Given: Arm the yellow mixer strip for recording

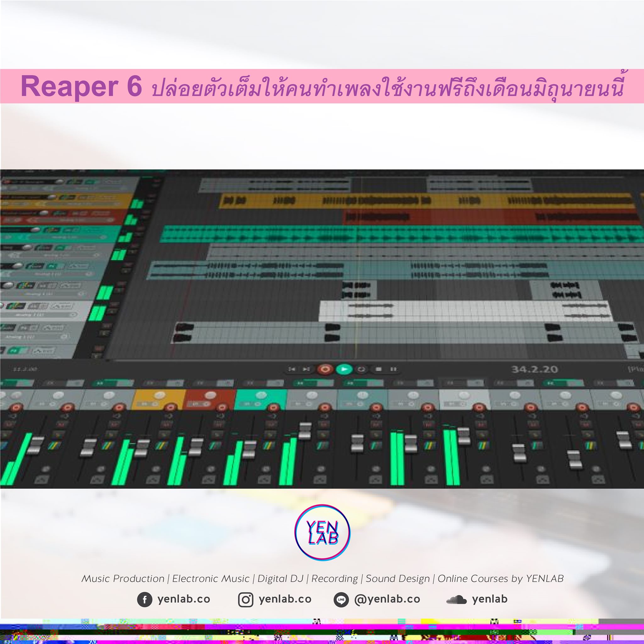Looking at the screenshot, I should click(x=170, y=407).
